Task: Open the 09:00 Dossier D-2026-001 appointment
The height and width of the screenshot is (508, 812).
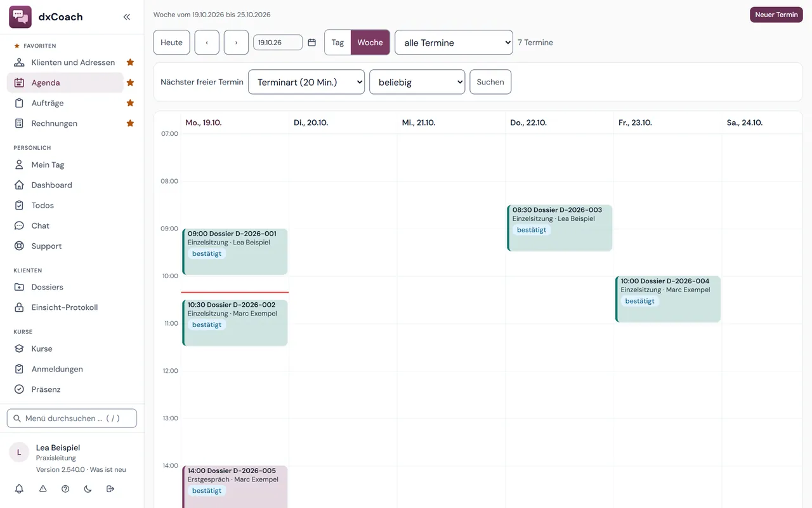Action: (x=235, y=251)
